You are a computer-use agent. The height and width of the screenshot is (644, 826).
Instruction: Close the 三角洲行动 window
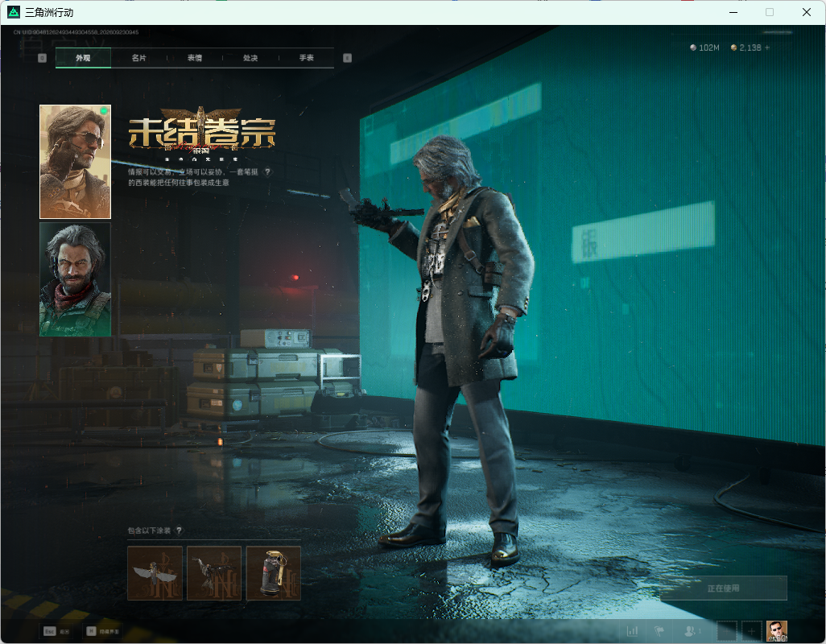point(807,12)
